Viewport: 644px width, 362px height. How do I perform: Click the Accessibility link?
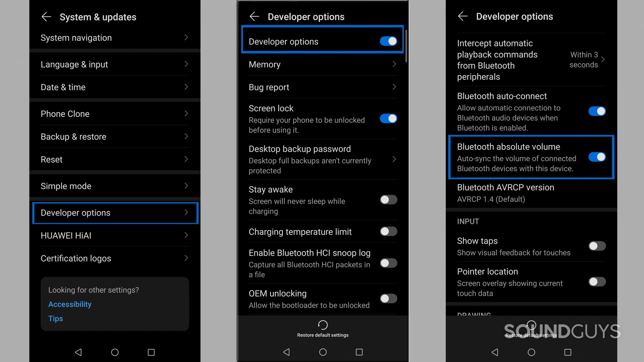[x=70, y=304]
